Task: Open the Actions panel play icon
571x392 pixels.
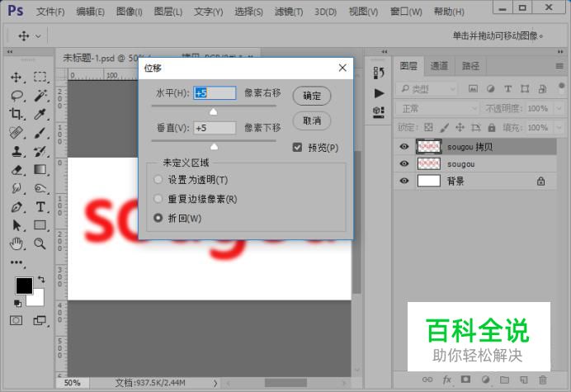Action: (x=379, y=93)
